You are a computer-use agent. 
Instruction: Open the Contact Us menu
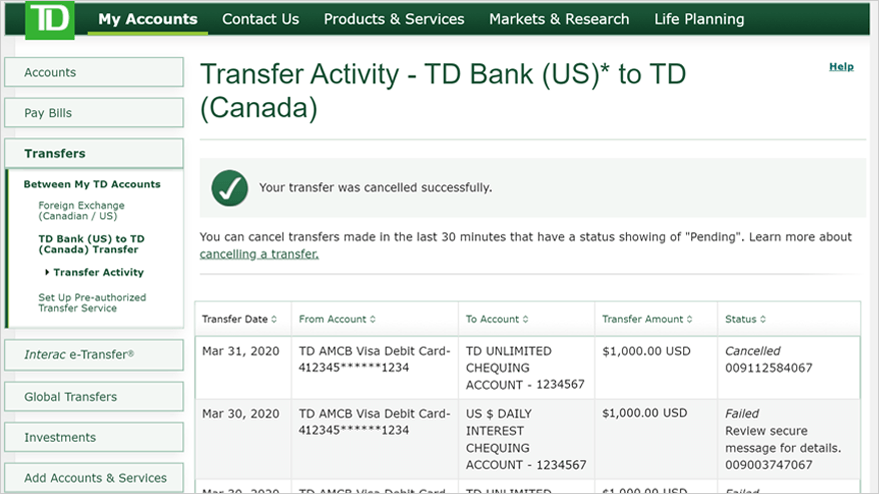point(261,19)
